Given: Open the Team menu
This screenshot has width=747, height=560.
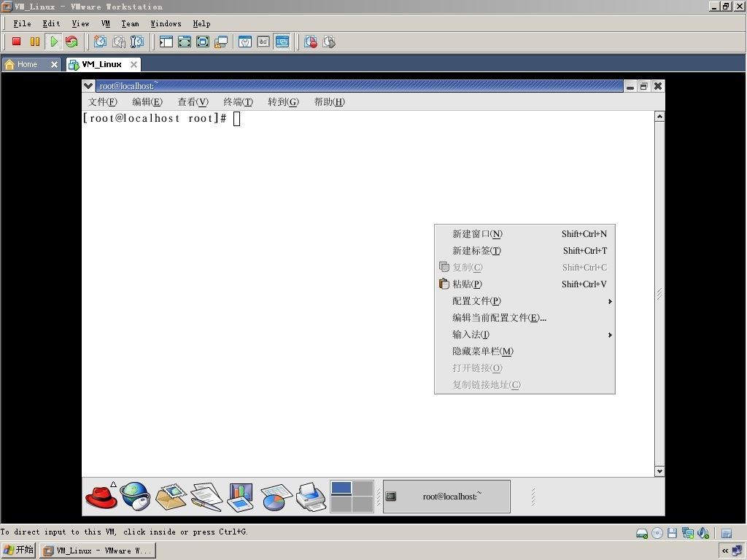Looking at the screenshot, I should 130,23.
